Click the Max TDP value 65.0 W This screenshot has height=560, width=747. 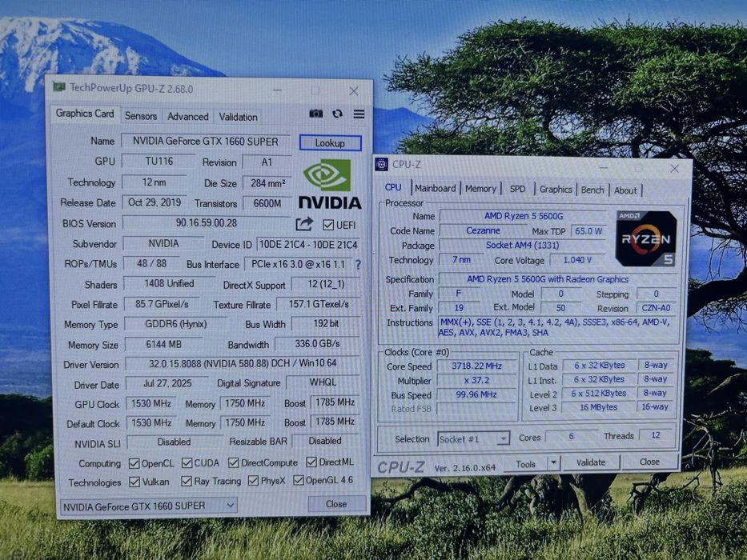pyautogui.click(x=588, y=231)
